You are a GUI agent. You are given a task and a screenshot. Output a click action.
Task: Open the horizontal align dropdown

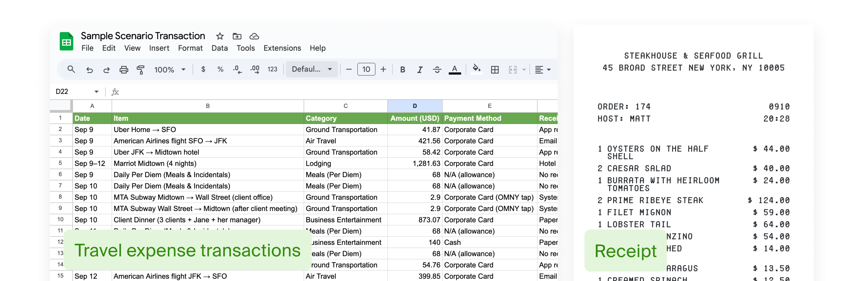click(x=542, y=70)
